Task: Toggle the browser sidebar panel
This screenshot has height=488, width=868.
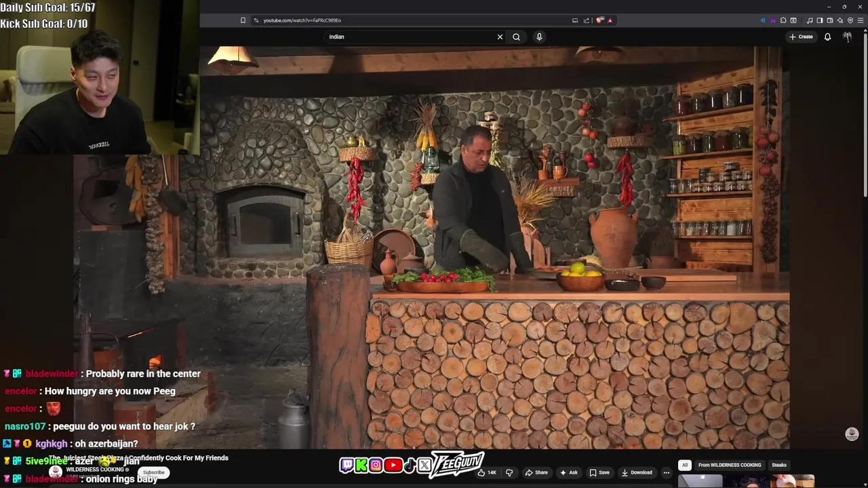Action: coord(820,20)
